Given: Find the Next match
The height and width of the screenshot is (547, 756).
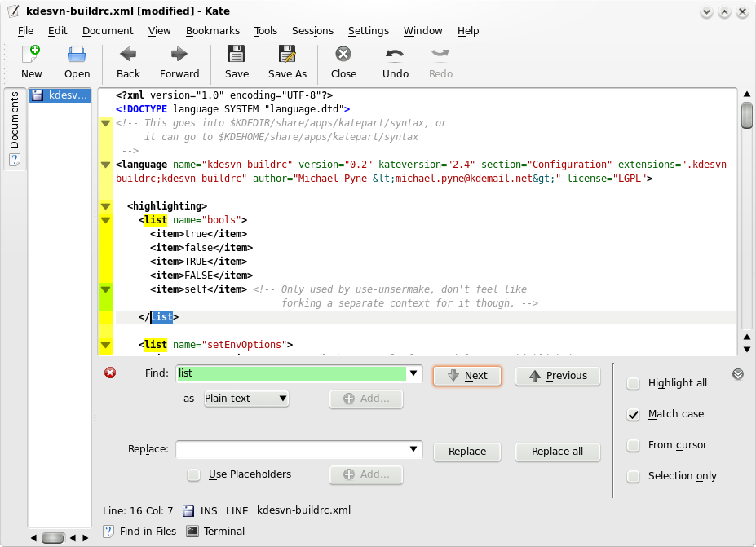Looking at the screenshot, I should coord(467,376).
